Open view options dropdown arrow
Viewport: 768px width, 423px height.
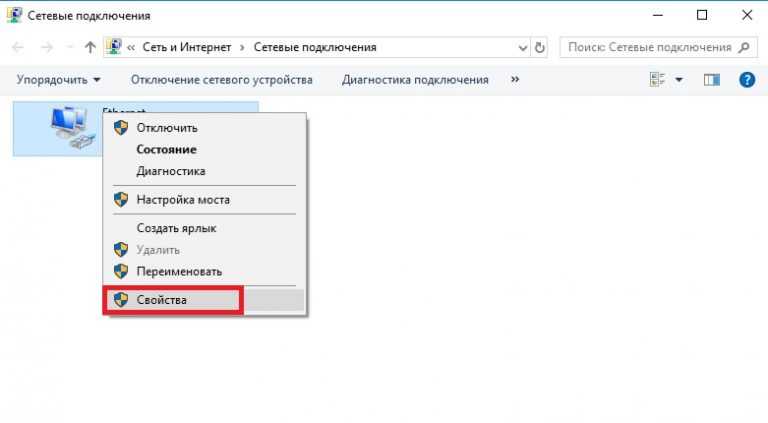point(679,80)
